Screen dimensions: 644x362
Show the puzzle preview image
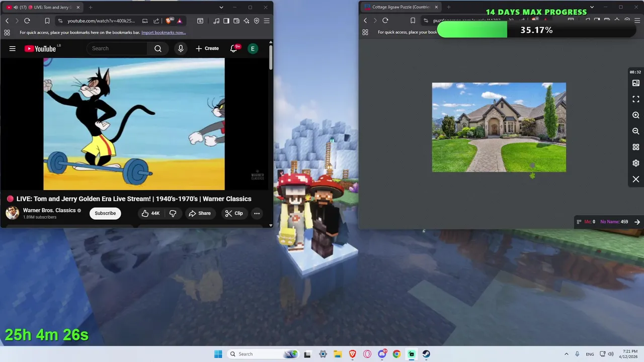coord(636,83)
